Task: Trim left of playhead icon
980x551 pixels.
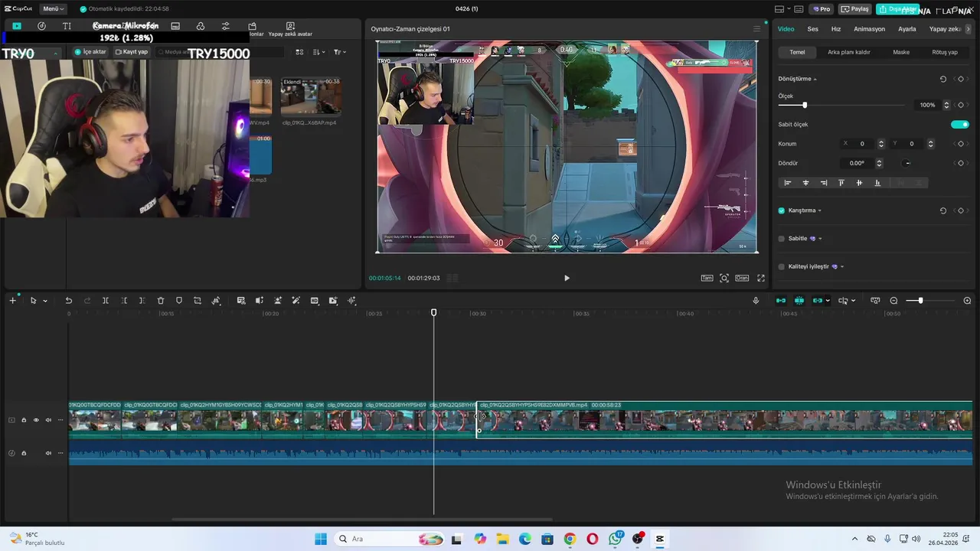Action: tap(124, 301)
